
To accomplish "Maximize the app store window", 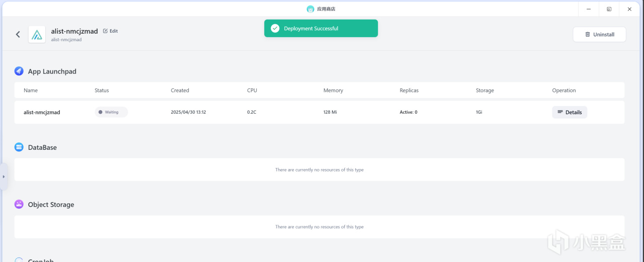I will tap(609, 9).
